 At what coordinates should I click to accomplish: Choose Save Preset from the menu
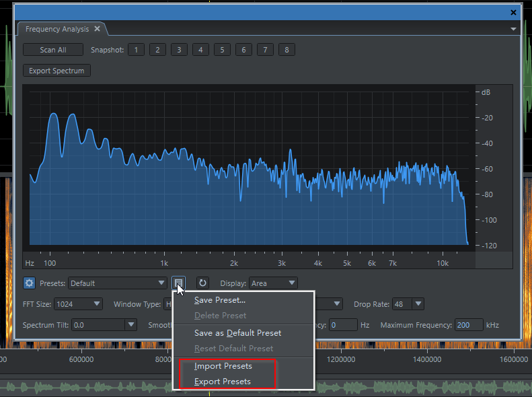point(220,300)
